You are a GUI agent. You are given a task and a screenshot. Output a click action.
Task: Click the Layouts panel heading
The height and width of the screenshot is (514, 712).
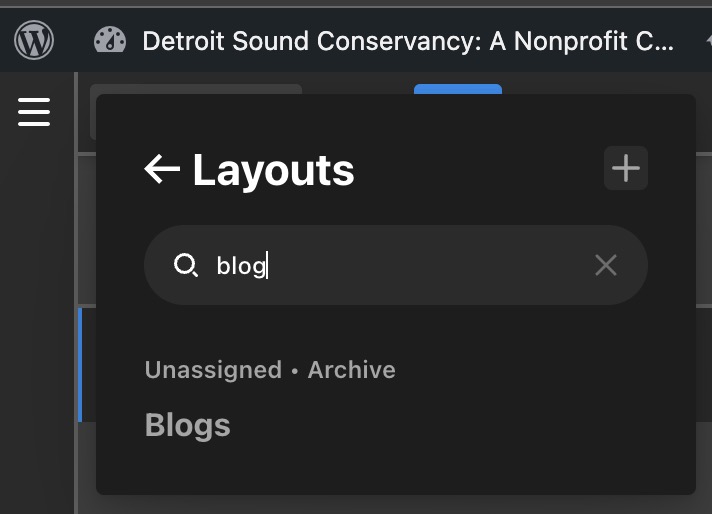(273, 170)
